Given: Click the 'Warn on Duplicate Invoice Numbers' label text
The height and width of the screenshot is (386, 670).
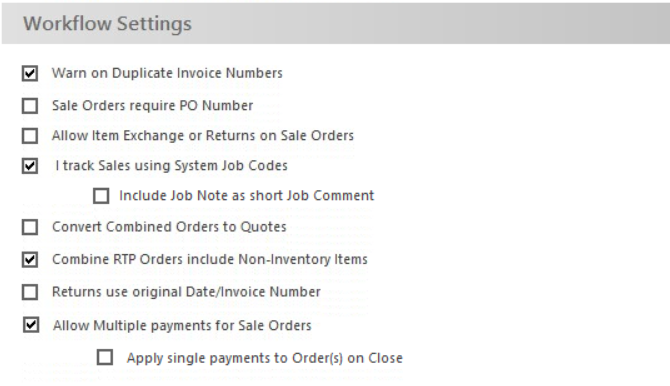Looking at the screenshot, I should 167,73.
